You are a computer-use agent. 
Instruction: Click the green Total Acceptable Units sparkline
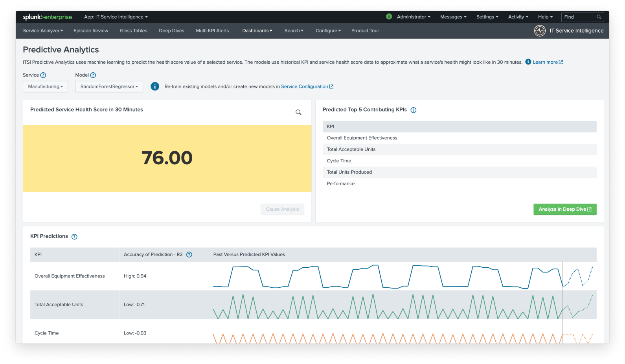[403, 306]
